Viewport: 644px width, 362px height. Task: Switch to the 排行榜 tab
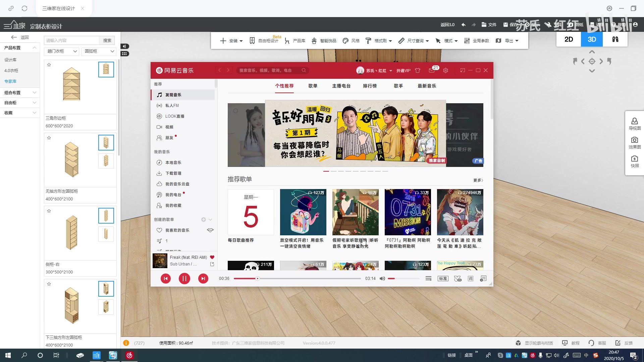click(370, 86)
